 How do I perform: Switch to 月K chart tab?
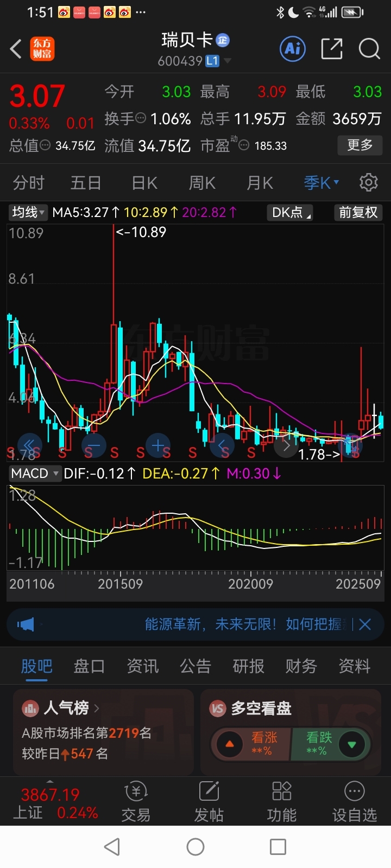260,183
